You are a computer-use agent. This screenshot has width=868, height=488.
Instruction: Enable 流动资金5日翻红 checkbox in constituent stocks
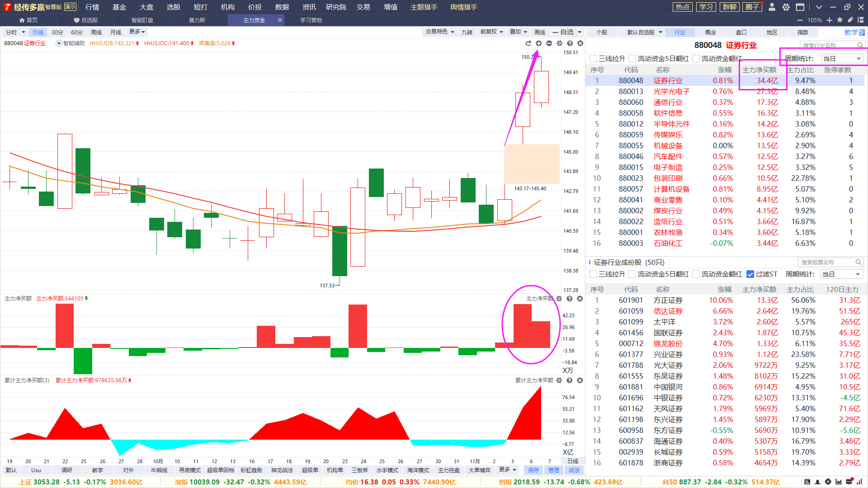pyautogui.click(x=632, y=274)
